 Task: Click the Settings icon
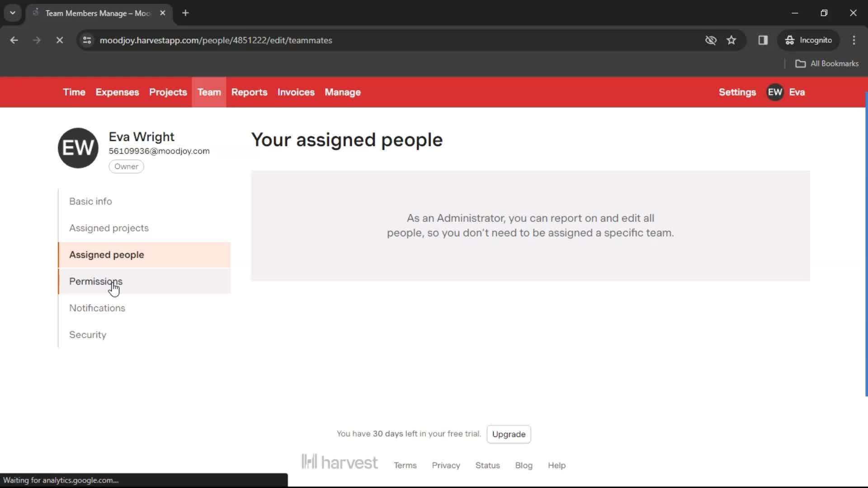pyautogui.click(x=737, y=92)
